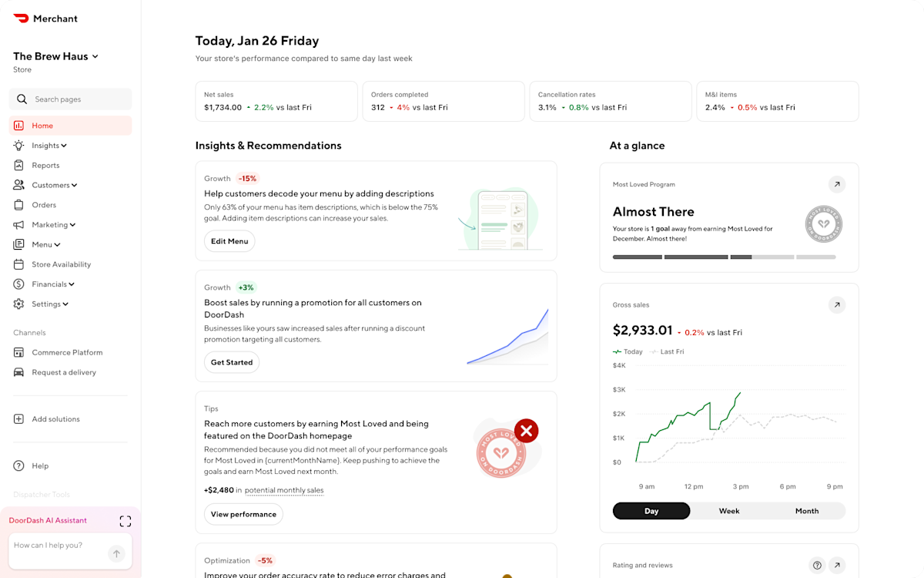Click Add solutions

coord(56,418)
